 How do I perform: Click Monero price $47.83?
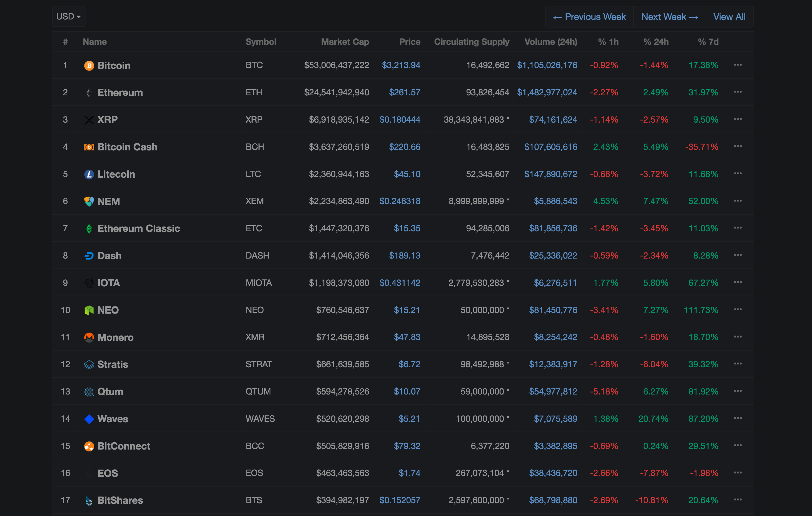coord(407,337)
